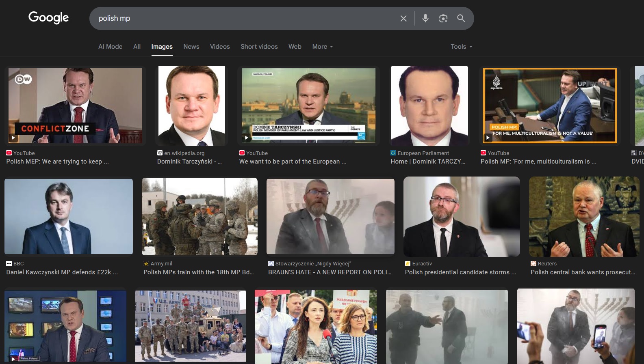Click the Stowarzyszenie Nigdy Więcej favicon
This screenshot has width=644, height=364.
click(271, 263)
